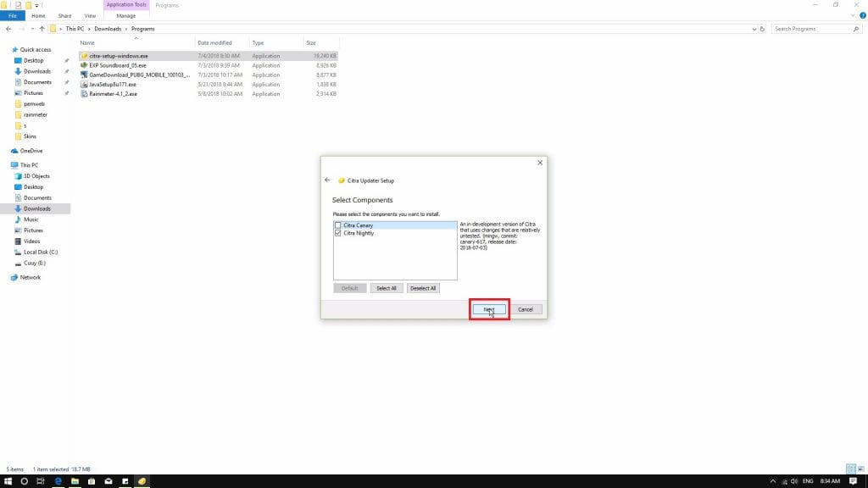Go back in Citra Updater Setup wizard
The height and width of the screenshot is (488, 868).
327,180
